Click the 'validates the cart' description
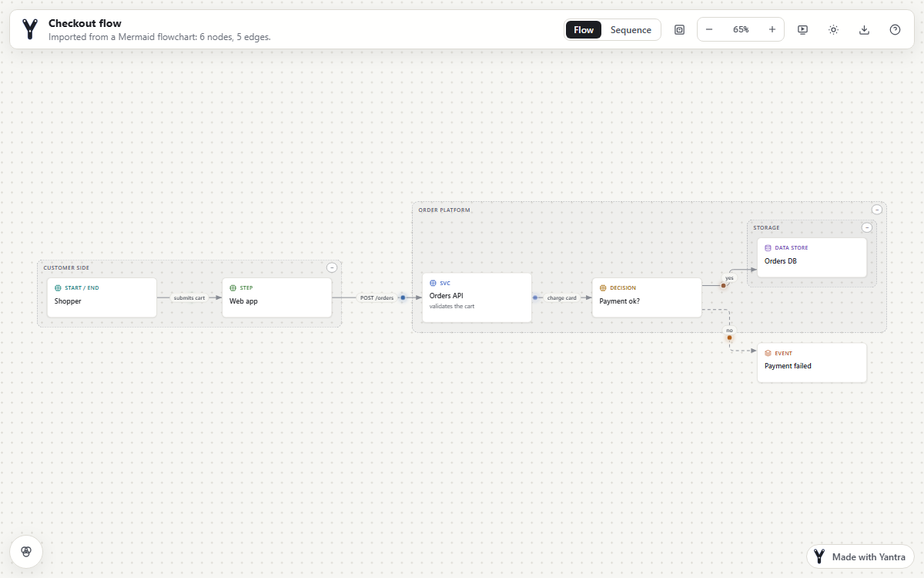The width and height of the screenshot is (924, 578). [452, 306]
